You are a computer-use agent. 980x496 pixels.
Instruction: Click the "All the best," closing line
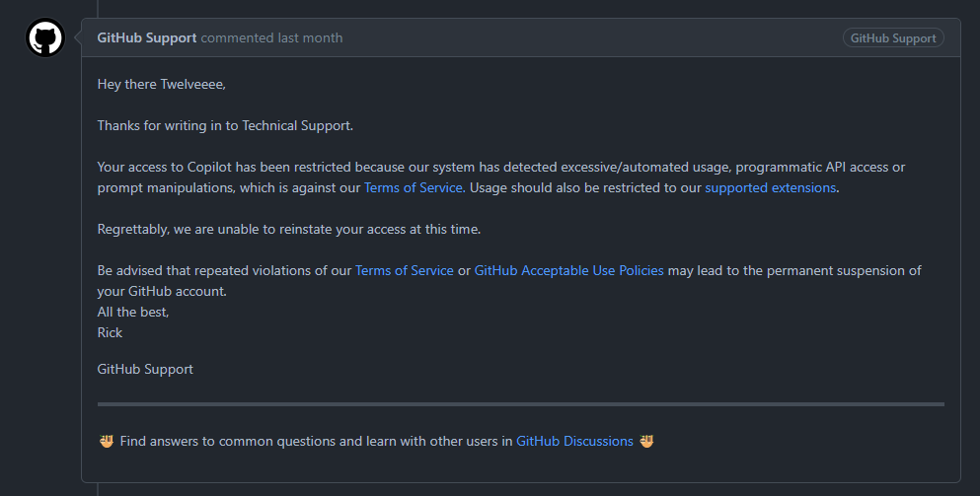coord(132,312)
